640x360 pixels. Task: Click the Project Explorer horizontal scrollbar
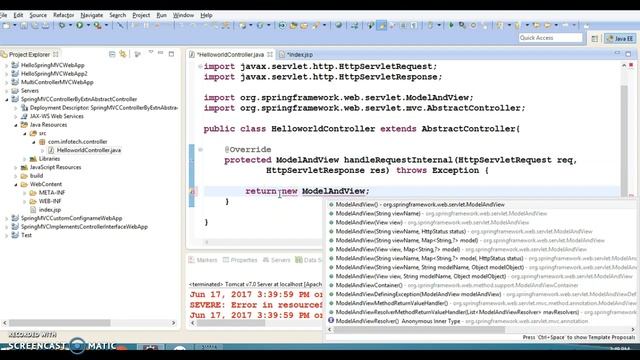[x=60, y=323]
